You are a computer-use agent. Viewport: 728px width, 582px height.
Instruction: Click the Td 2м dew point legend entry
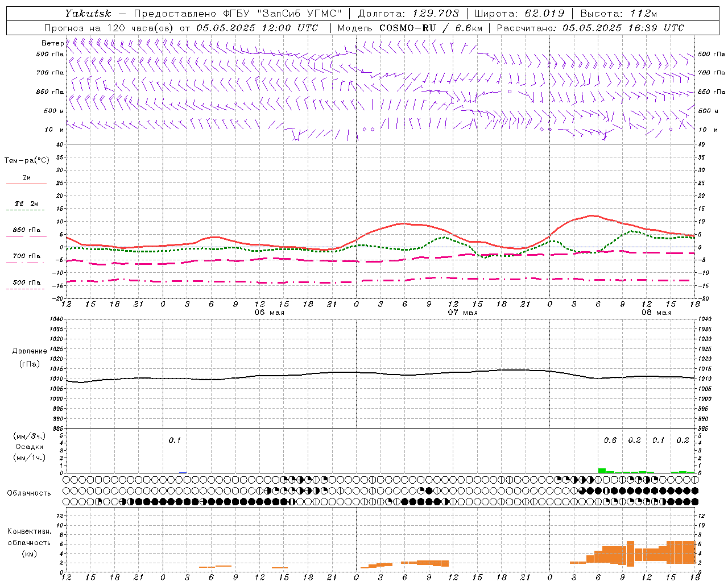click(27, 203)
